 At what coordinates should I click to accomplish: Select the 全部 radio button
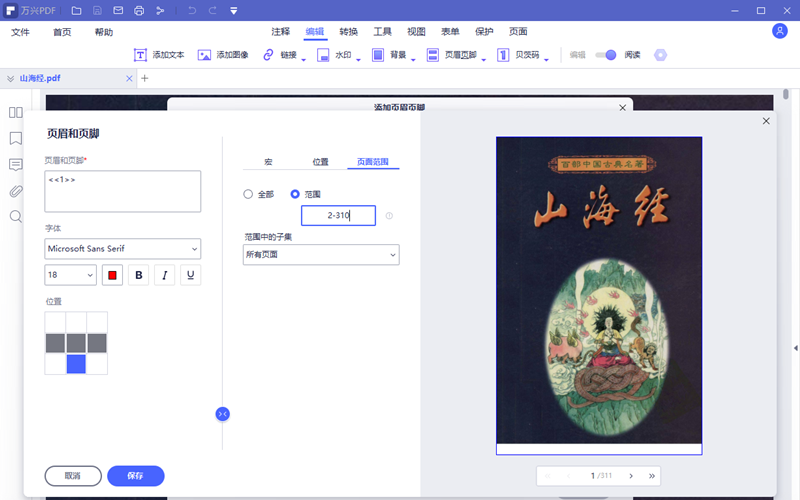(248, 194)
